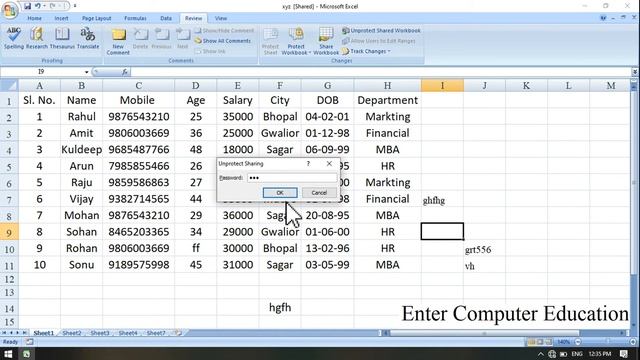Click Cancel in Unprotect Sharing dialog
640x360 pixels.
click(319, 193)
